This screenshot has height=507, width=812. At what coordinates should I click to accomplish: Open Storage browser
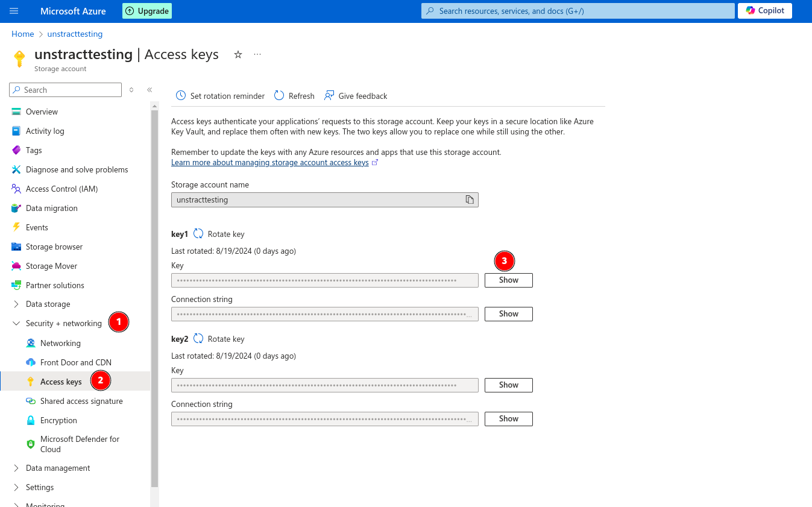pos(54,247)
